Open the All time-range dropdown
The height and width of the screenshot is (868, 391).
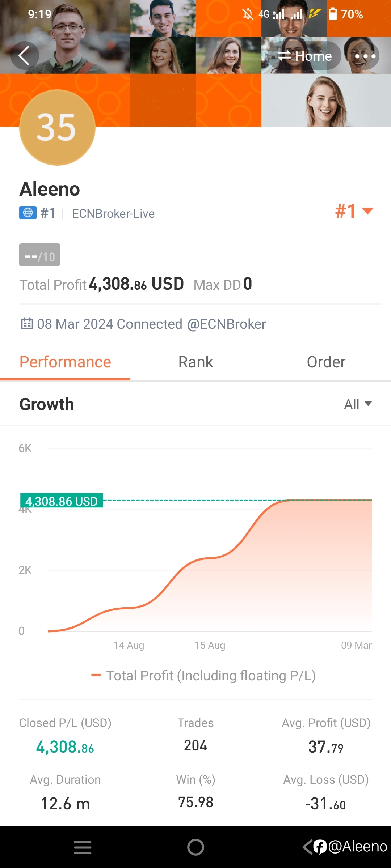click(x=358, y=404)
